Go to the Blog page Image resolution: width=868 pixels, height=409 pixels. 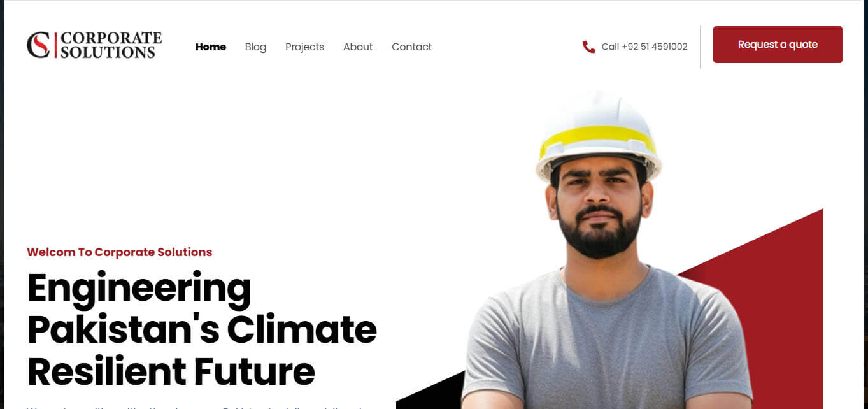255,47
